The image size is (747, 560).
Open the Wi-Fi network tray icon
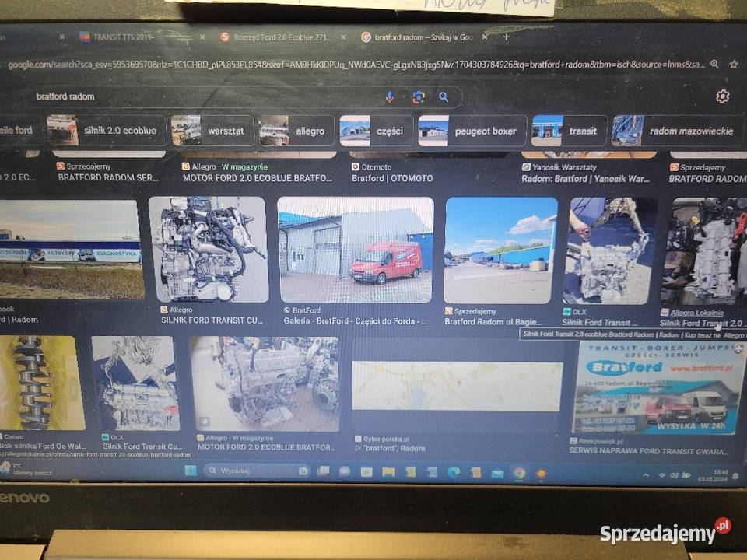coord(661,474)
